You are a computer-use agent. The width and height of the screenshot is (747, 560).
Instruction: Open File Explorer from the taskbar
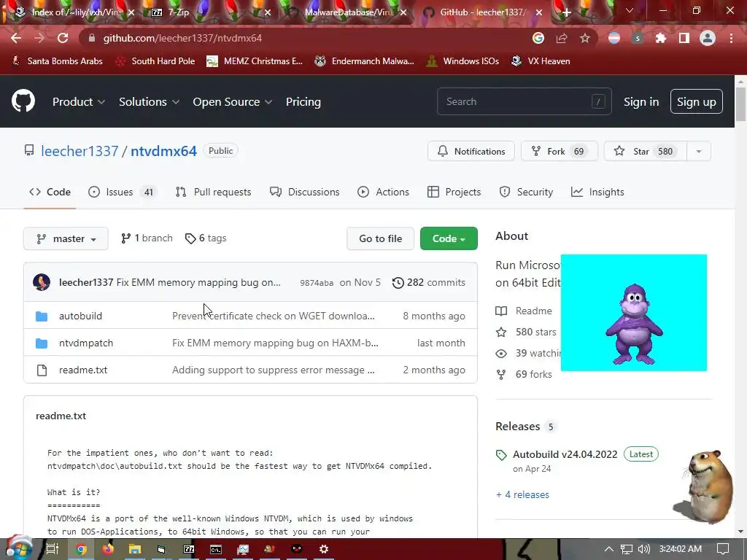click(135, 549)
